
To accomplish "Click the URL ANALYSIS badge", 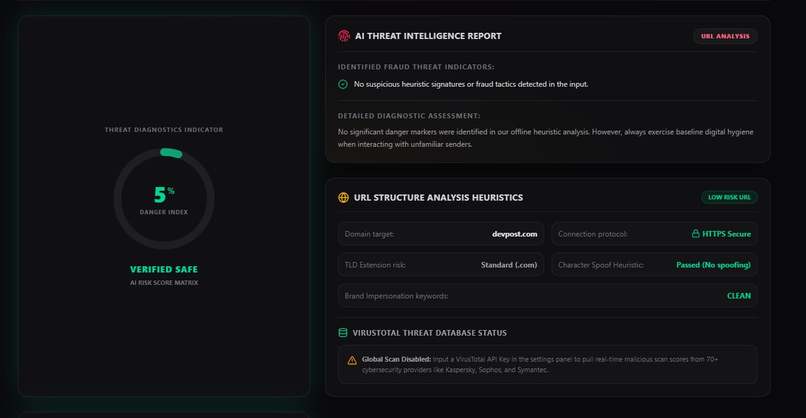I will click(x=725, y=36).
